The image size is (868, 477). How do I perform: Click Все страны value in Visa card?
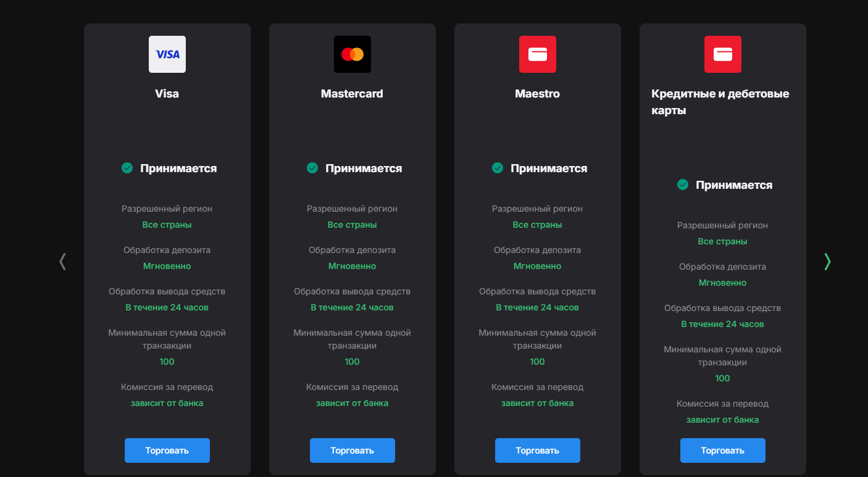(167, 225)
